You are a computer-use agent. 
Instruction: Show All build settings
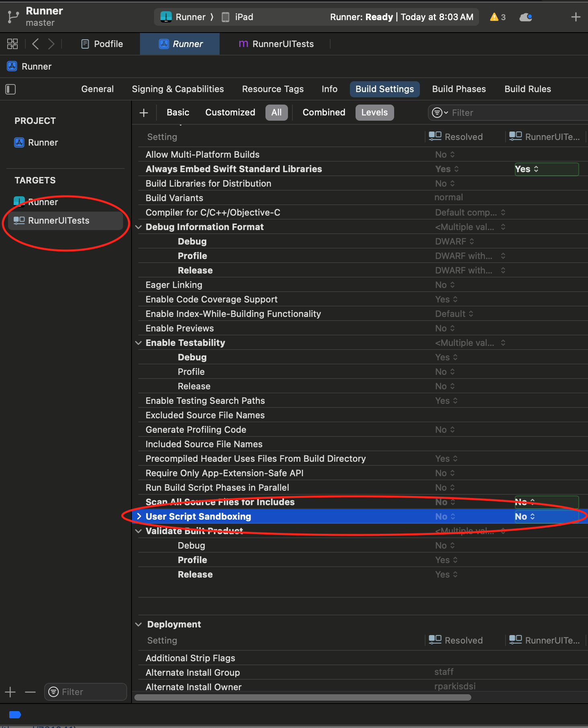click(276, 112)
